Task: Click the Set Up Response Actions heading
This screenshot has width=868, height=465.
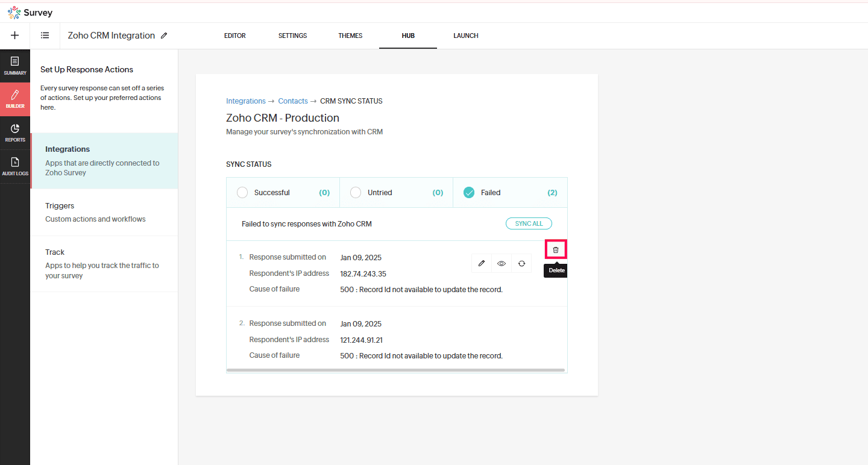Action: click(87, 69)
